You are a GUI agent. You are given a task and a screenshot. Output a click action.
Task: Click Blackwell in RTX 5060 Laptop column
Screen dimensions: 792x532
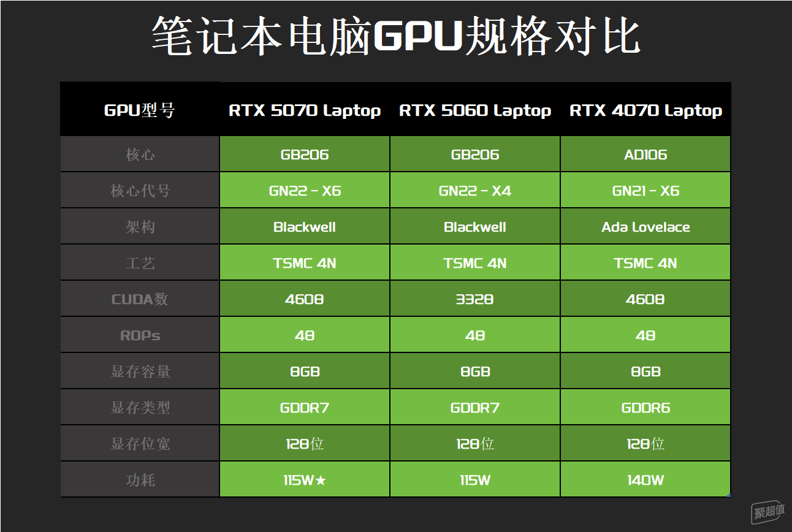point(475,227)
